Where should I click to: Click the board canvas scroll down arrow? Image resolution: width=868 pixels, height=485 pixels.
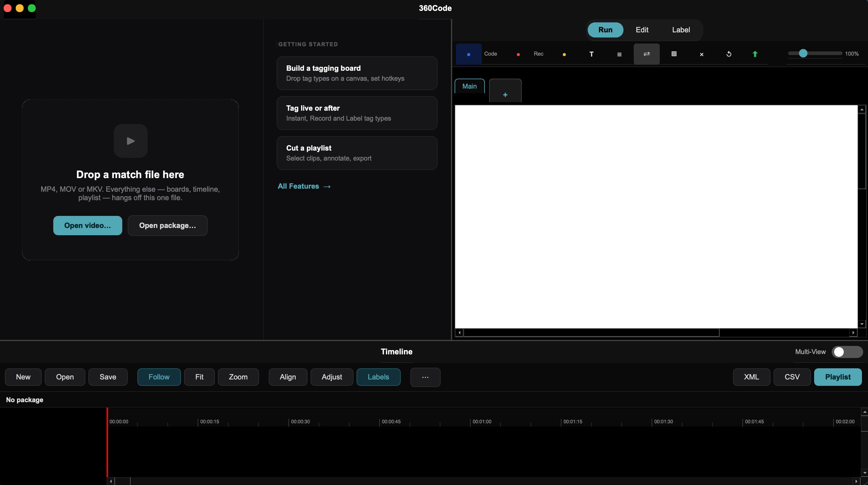click(862, 324)
